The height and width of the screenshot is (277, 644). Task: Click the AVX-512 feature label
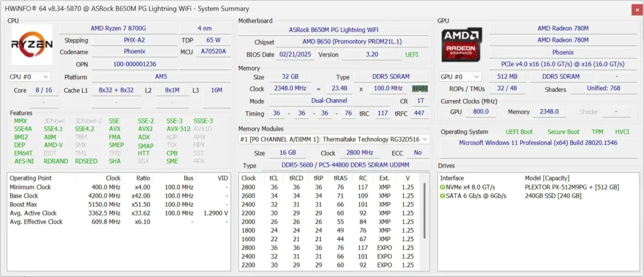(178, 128)
